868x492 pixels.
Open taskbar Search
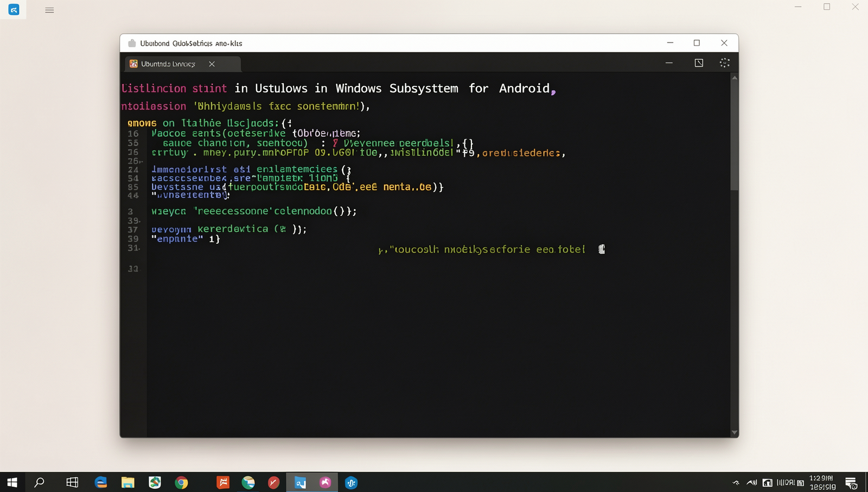(39, 482)
